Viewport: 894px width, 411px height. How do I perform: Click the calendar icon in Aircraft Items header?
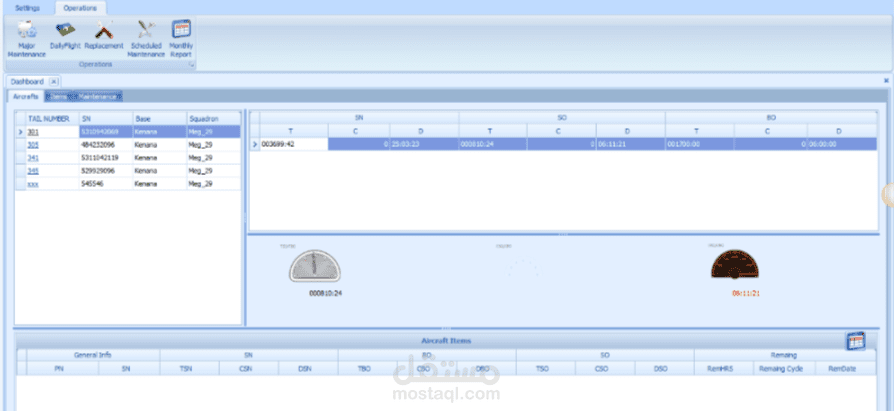(855, 341)
